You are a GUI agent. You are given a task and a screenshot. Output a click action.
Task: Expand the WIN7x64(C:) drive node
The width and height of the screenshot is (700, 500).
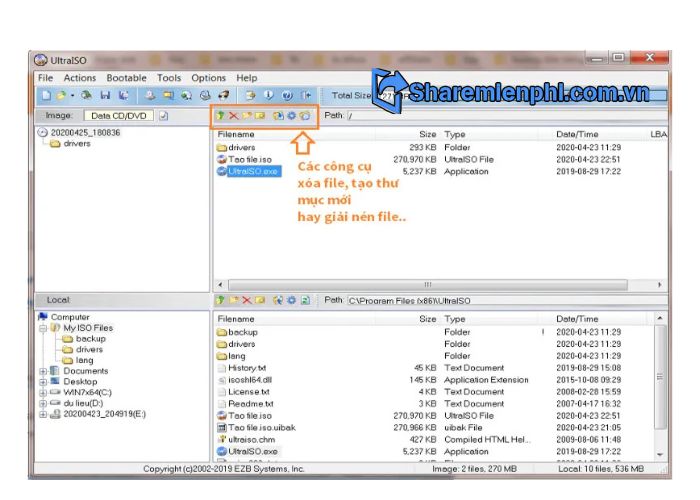click(43, 392)
